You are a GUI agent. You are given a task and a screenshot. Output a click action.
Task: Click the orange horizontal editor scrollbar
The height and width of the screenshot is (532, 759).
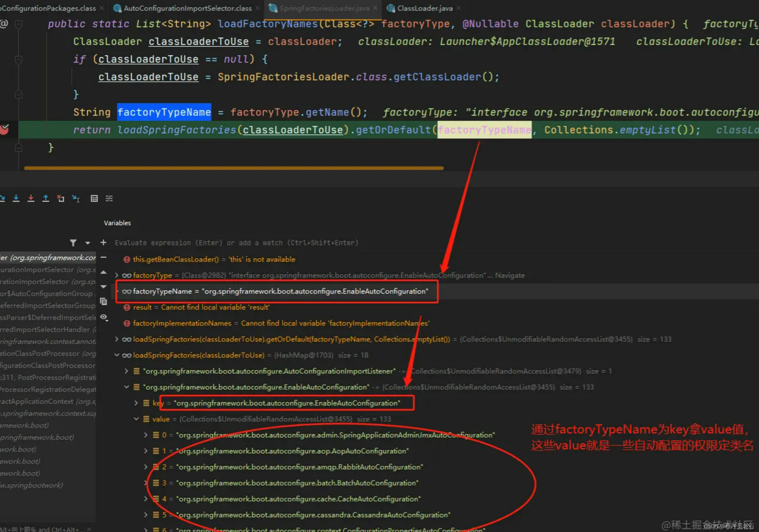point(234,168)
